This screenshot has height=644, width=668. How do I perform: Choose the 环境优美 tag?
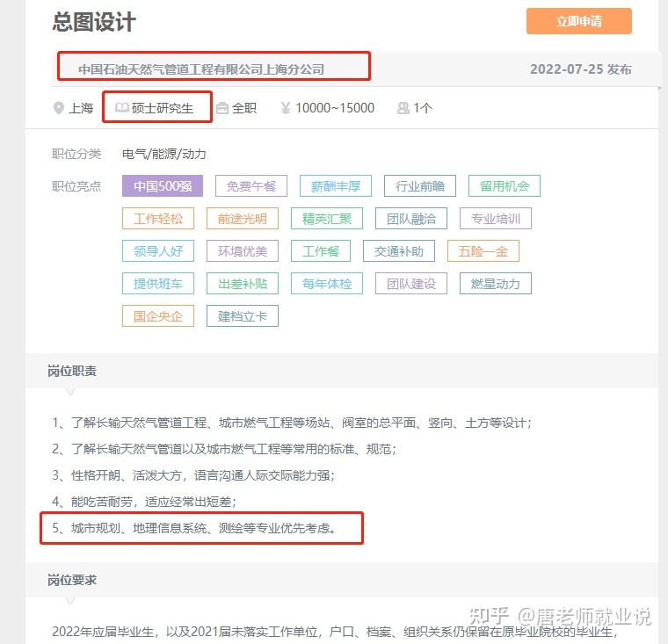pos(243,251)
